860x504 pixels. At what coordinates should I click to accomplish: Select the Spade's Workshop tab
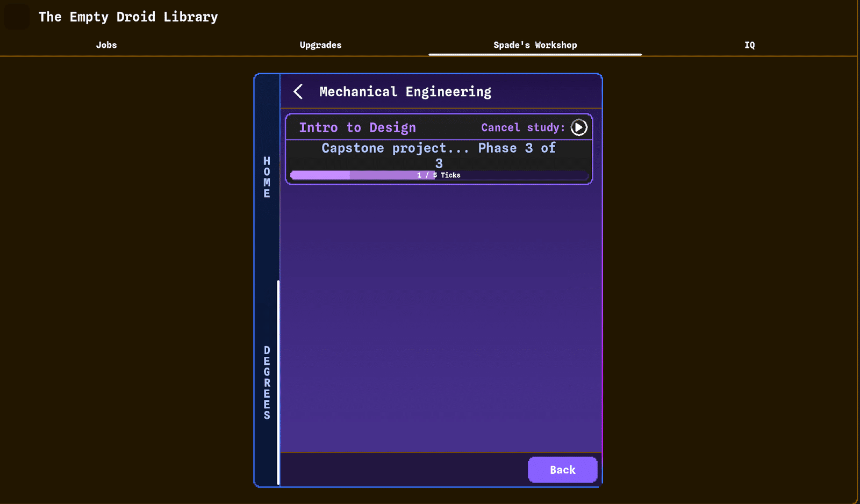tap(535, 45)
